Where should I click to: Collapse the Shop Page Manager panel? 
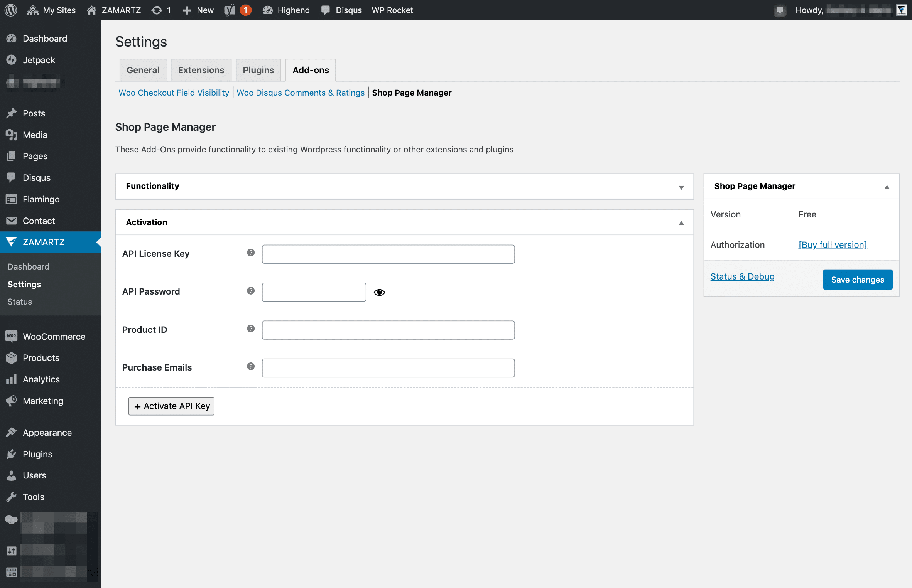click(887, 187)
